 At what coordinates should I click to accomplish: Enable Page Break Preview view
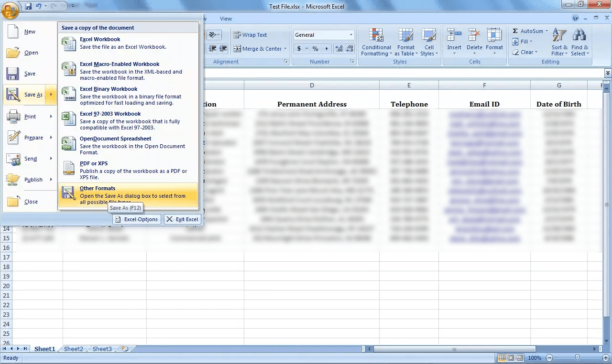pos(519,357)
